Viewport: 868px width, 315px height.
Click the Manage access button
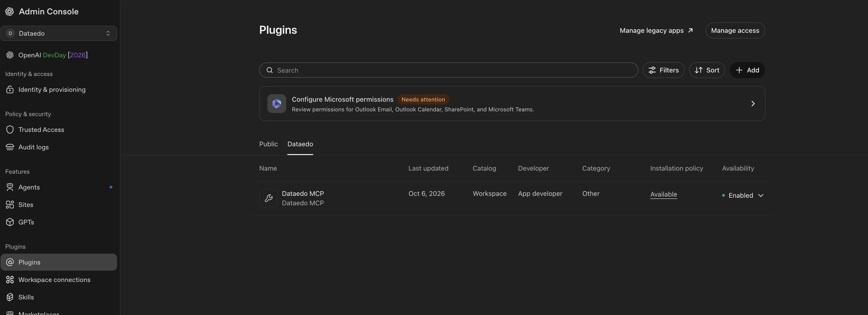tap(735, 31)
